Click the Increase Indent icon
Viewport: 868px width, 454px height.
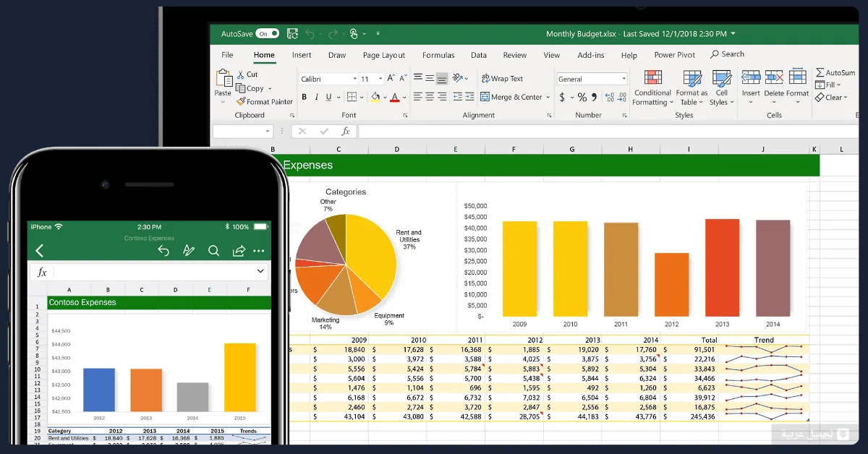click(x=469, y=96)
